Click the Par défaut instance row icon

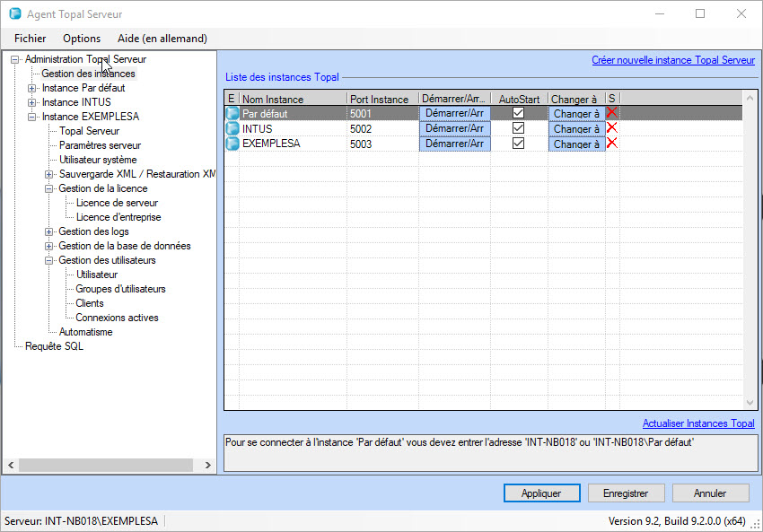(232, 114)
